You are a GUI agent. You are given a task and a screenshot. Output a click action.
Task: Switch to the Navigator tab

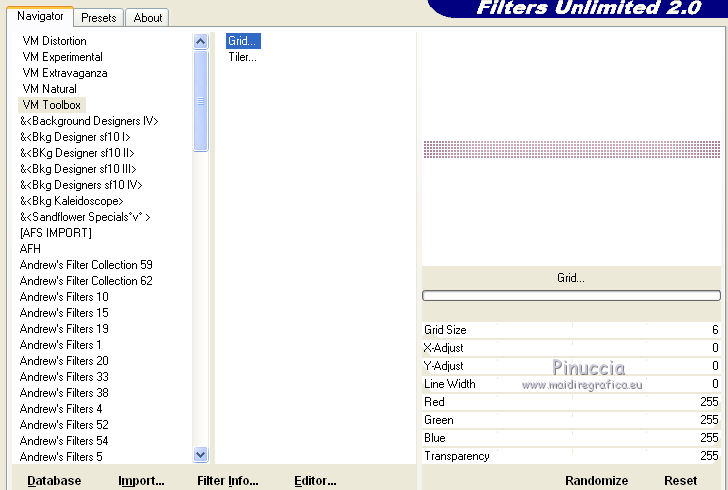(x=40, y=17)
